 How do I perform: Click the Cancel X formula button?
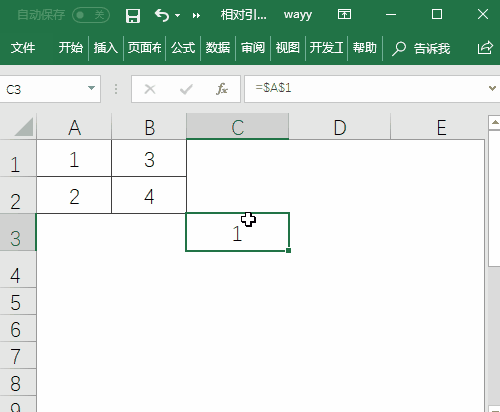[150, 89]
